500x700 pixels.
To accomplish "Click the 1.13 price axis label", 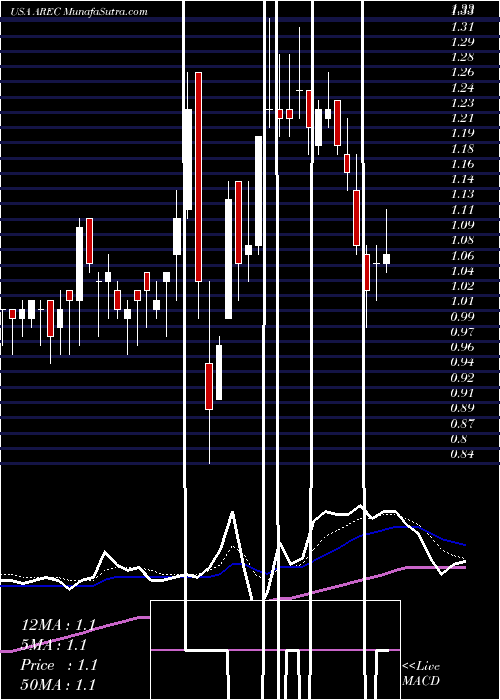I will (462, 194).
